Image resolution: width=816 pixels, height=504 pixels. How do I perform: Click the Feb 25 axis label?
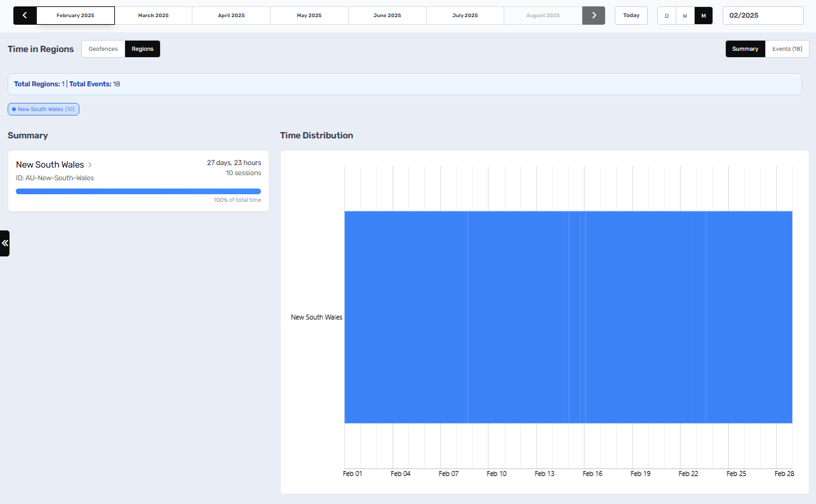(x=736, y=474)
